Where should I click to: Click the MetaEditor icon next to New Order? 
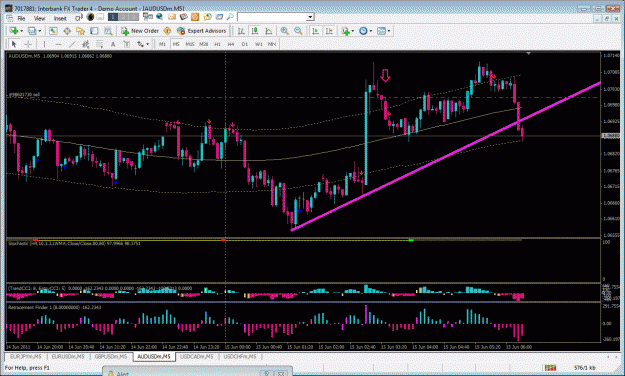[167, 31]
